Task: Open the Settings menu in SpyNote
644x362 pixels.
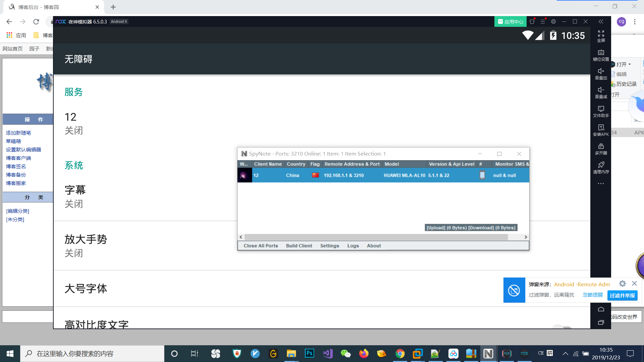Action: (329, 246)
